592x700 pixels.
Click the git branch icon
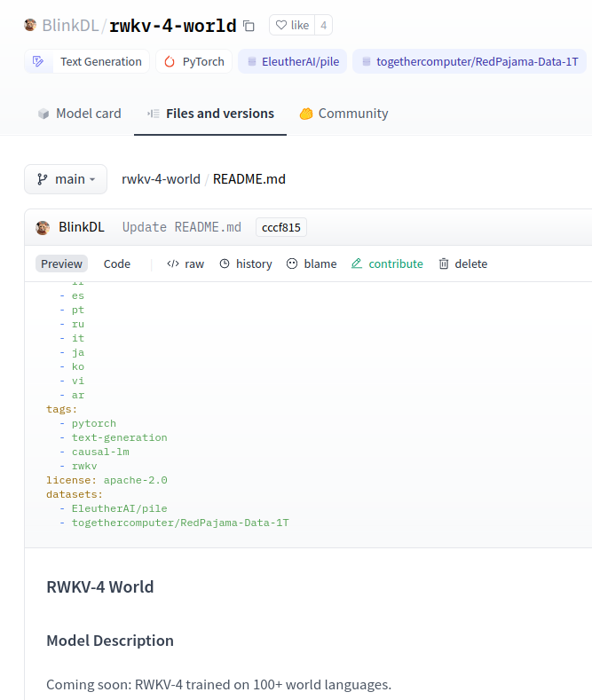(43, 179)
